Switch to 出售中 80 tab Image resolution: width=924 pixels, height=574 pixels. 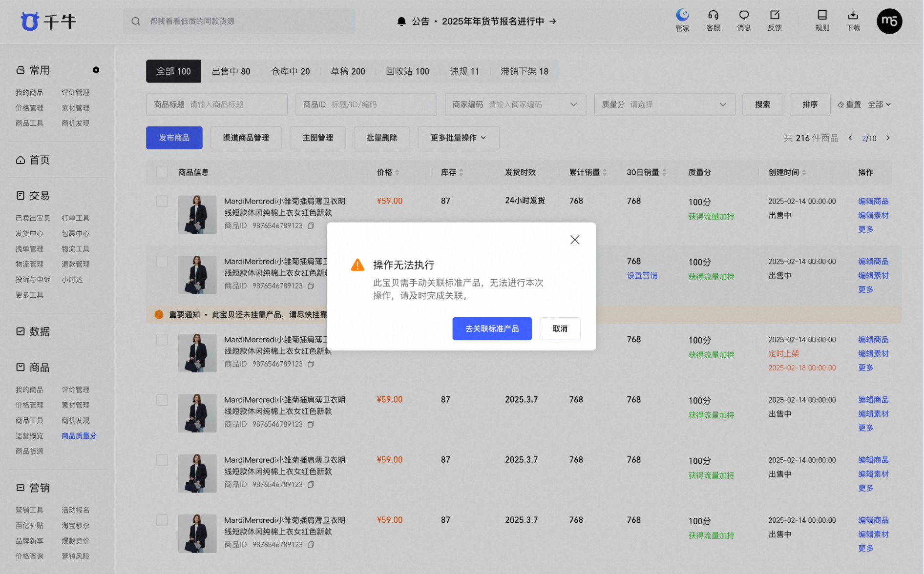pyautogui.click(x=231, y=71)
